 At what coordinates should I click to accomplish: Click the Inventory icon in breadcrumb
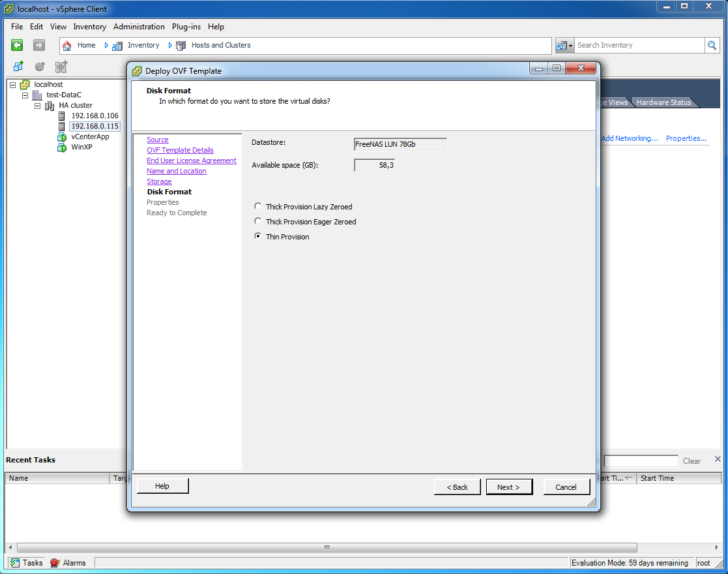117,46
